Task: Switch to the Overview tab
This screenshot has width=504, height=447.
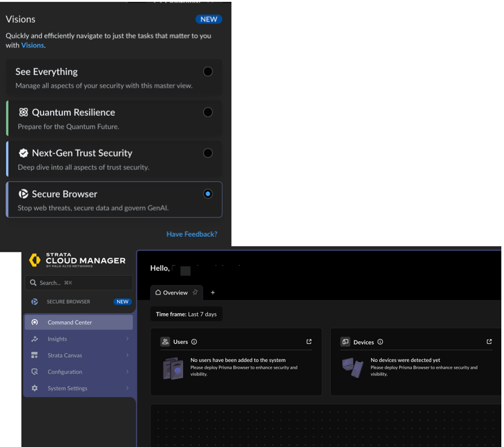Action: coord(176,293)
